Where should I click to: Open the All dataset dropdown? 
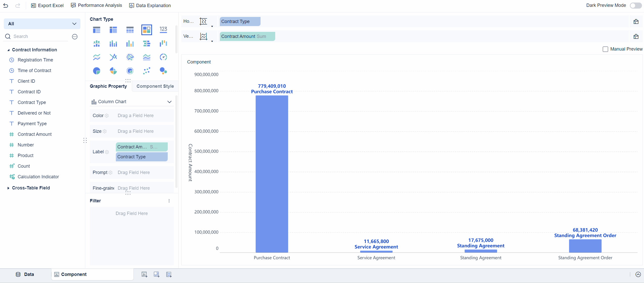point(42,24)
